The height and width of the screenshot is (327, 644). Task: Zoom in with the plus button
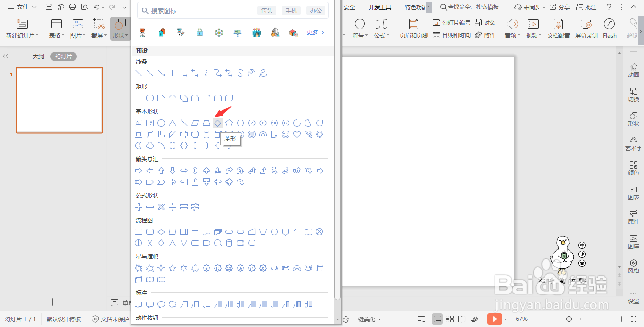point(621,319)
